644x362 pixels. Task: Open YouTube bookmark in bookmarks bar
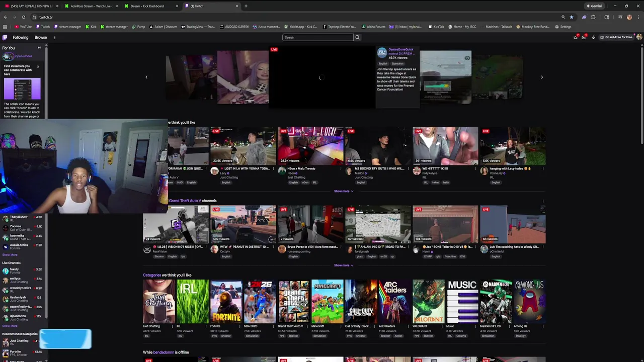(x=23, y=27)
